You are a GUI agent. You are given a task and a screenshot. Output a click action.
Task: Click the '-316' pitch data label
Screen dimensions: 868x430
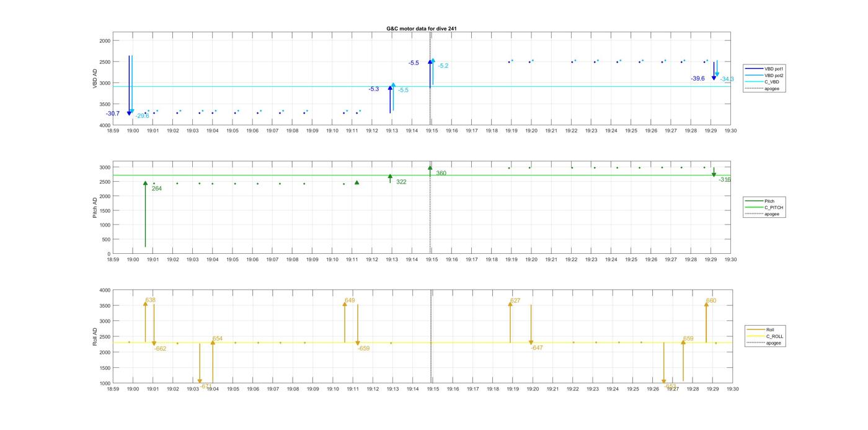point(725,180)
